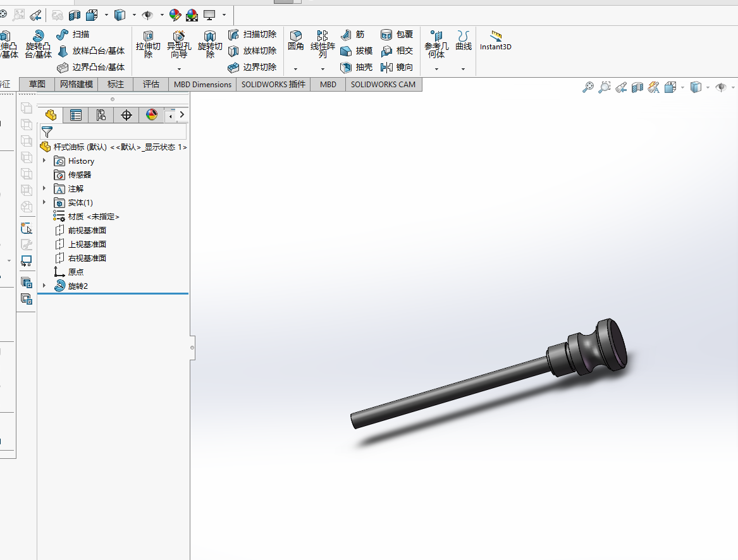Select the 包覆 wrap tool
This screenshot has width=738, height=560.
(397, 34)
